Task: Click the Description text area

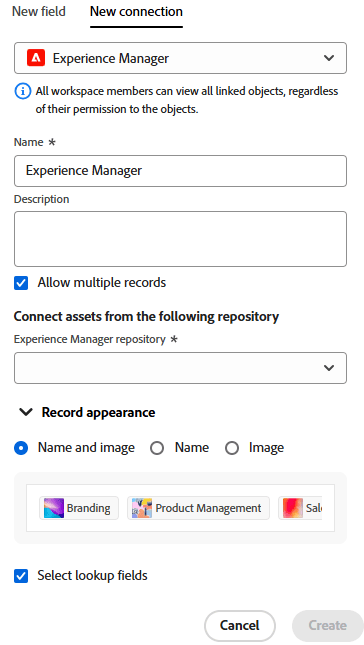Action: tap(180, 239)
